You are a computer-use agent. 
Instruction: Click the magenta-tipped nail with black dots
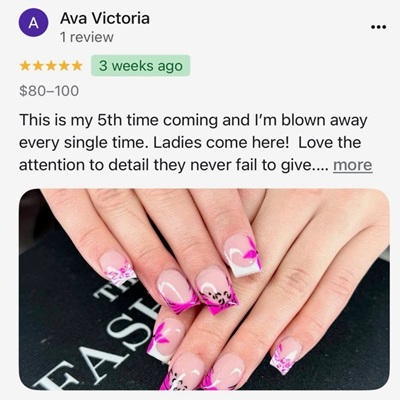click(217, 292)
